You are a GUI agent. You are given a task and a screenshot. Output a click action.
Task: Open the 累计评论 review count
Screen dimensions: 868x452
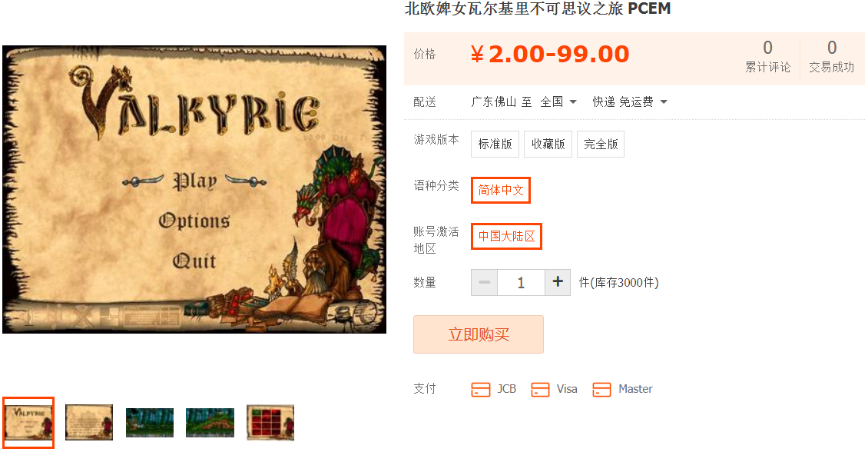click(768, 57)
